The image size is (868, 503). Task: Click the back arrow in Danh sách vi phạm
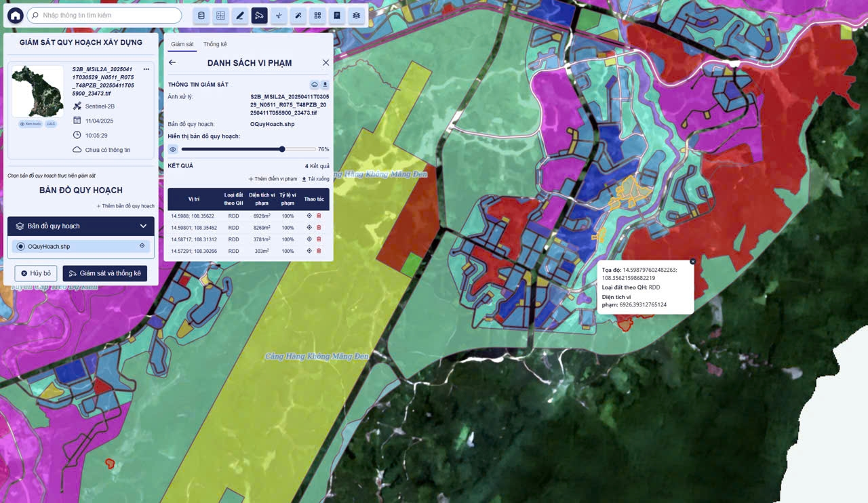[172, 62]
